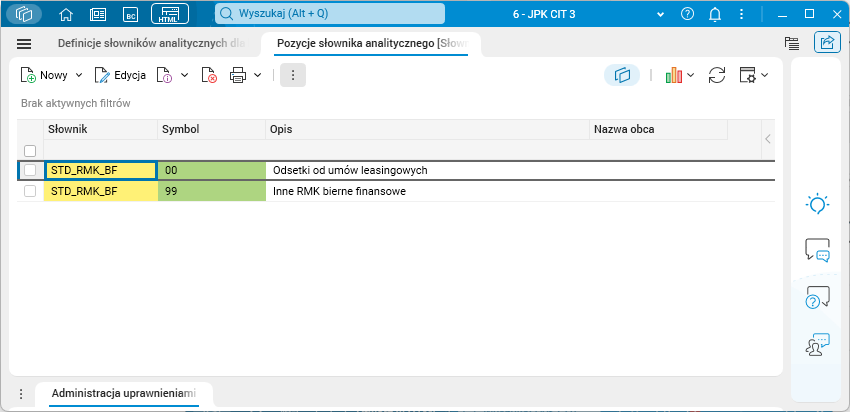Open the Administracja uprawnieniami tab
The image size is (850, 412).
coord(124,393)
